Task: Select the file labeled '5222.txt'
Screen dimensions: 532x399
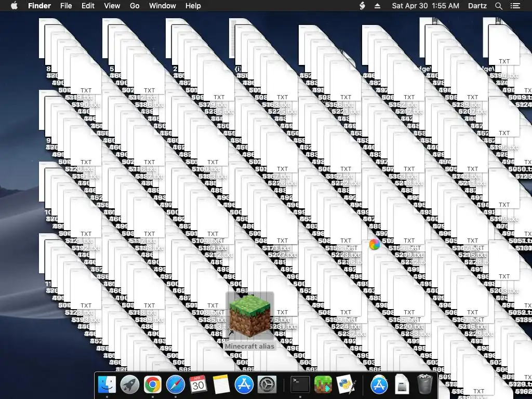Action: 345,183
